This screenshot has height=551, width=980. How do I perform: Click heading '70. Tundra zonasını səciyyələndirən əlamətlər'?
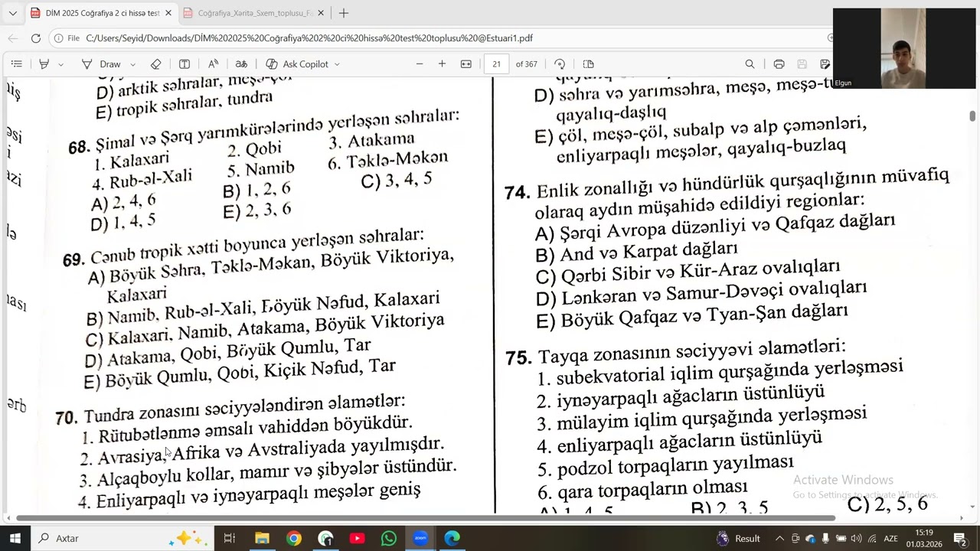point(230,409)
